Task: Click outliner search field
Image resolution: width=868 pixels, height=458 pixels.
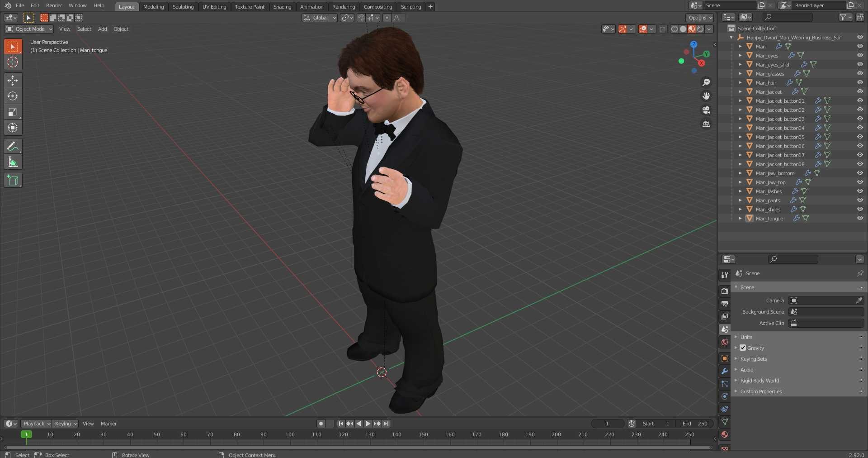Action: coord(788,17)
